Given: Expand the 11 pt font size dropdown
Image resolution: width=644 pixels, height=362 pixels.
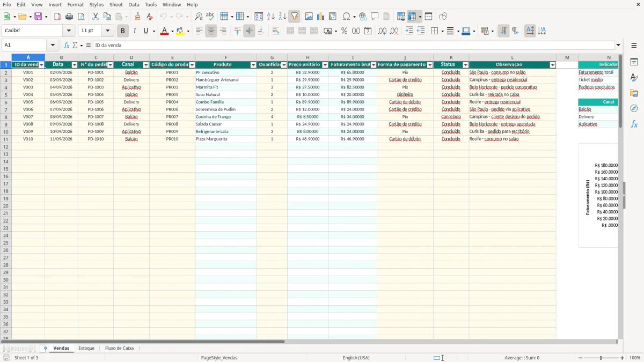Looking at the screenshot, I should point(107,31).
